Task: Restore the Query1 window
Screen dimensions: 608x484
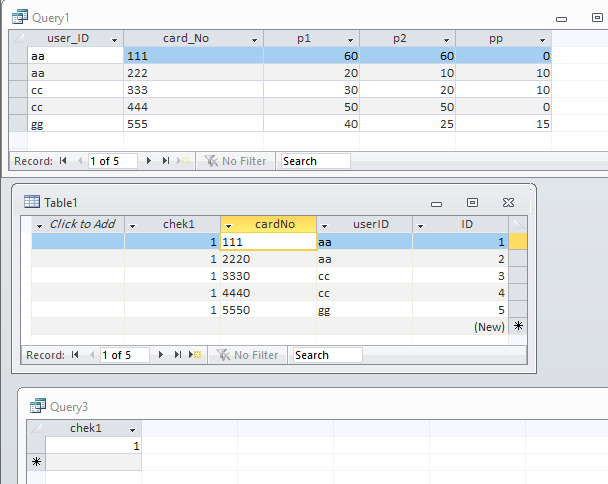Action: pos(597,17)
